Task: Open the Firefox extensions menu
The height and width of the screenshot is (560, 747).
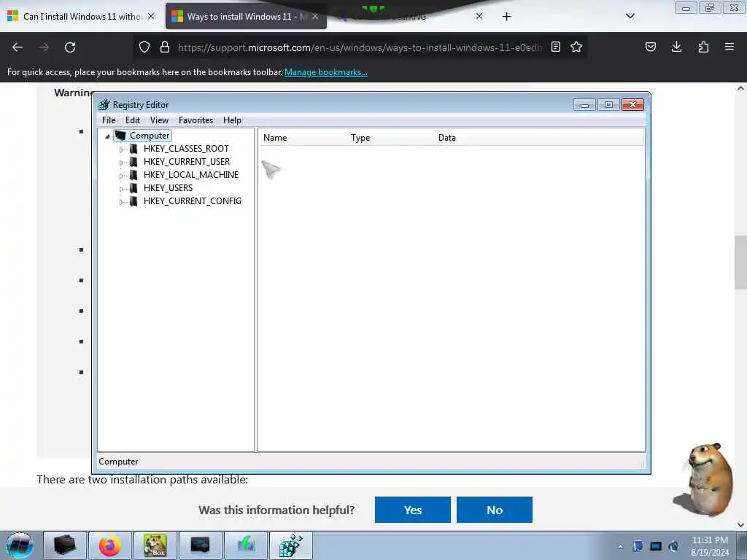Action: [x=703, y=47]
